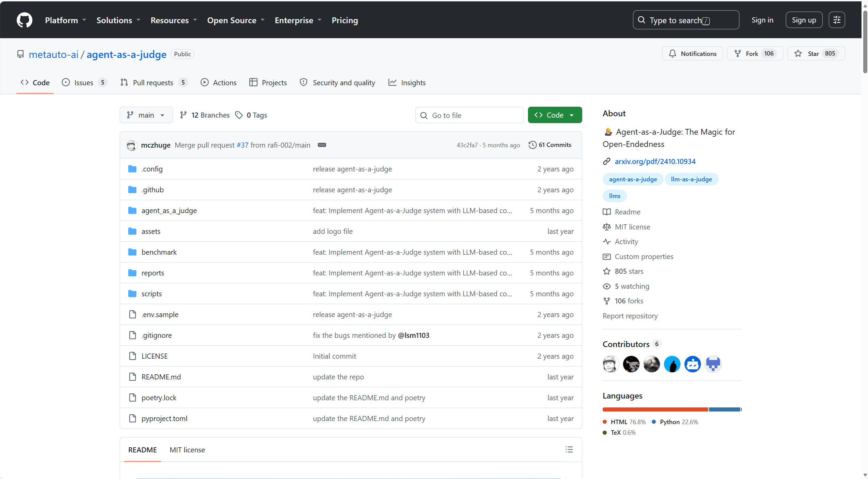
Task: Open the Pull requests tab
Action: click(x=154, y=83)
